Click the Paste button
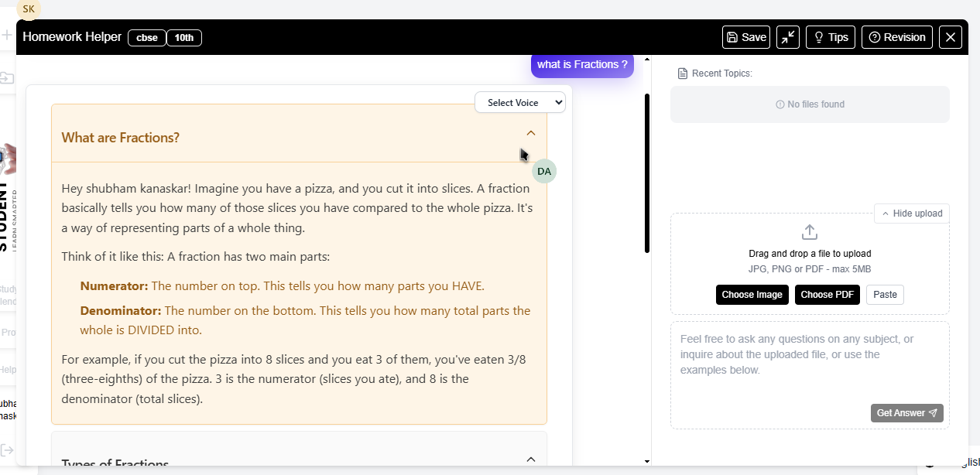The image size is (980, 475). 885,295
